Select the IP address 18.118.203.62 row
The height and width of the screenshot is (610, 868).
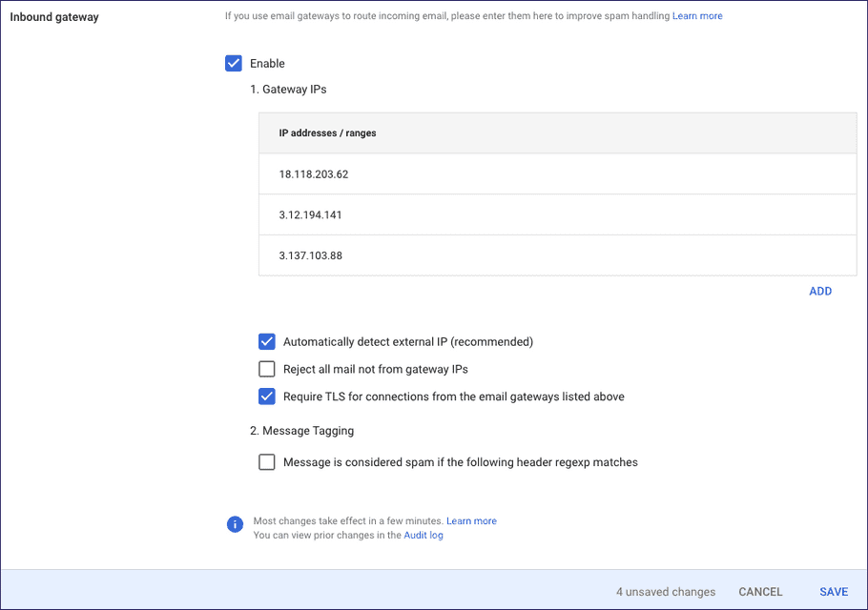pos(313,173)
